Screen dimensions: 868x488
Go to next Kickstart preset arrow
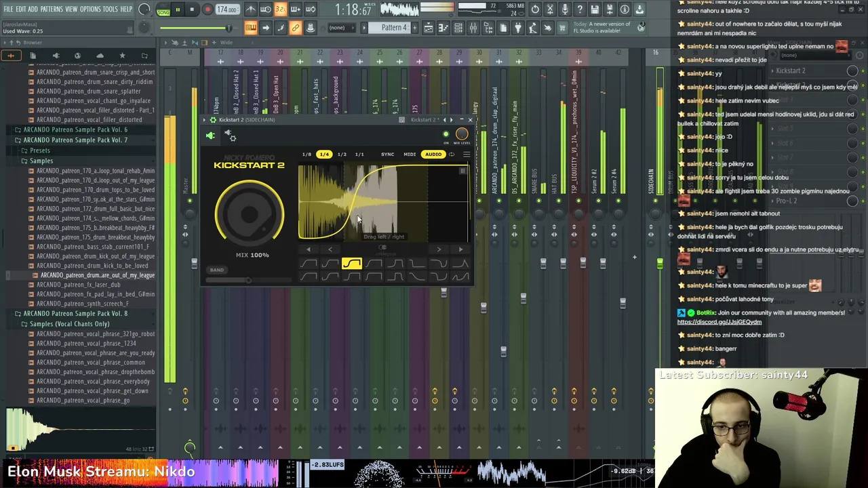(x=452, y=119)
